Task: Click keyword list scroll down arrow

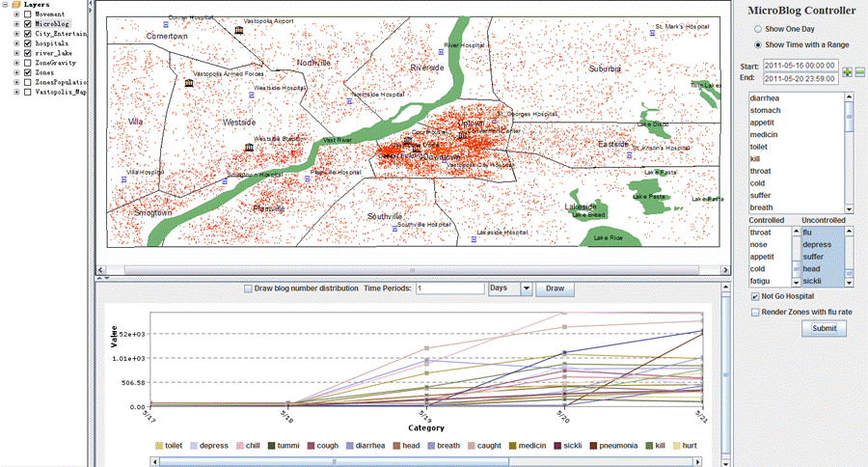Action: click(849, 208)
